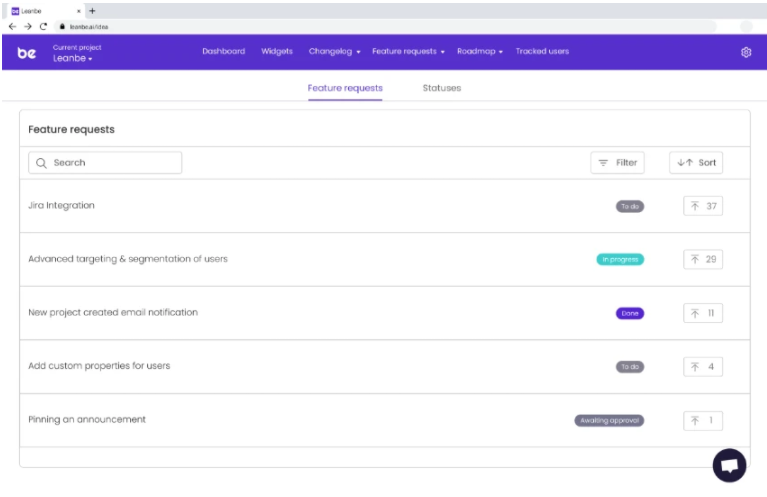Upvote Pinning an announcement request
The image size is (767, 497).
[702, 420]
